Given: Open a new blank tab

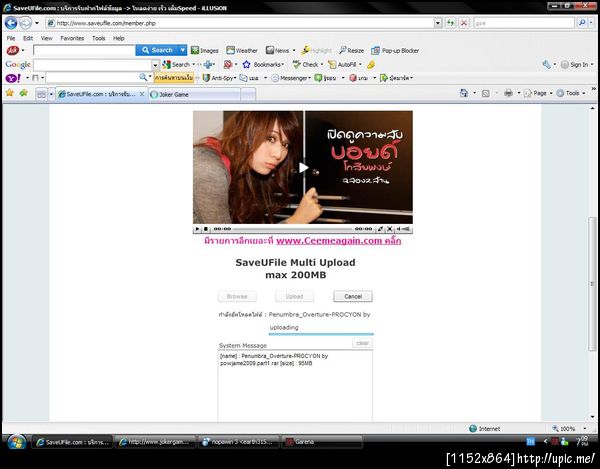Looking at the screenshot, I should tap(248, 94).
